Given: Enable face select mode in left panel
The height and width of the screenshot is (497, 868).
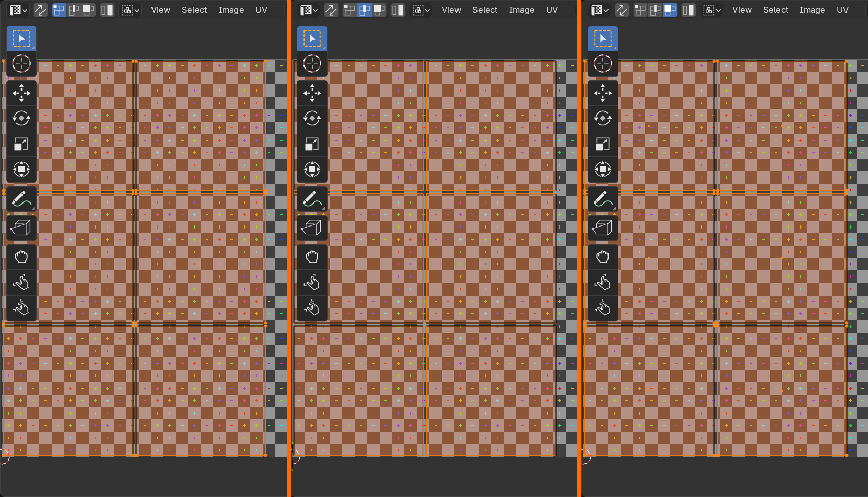Looking at the screenshot, I should click(89, 10).
